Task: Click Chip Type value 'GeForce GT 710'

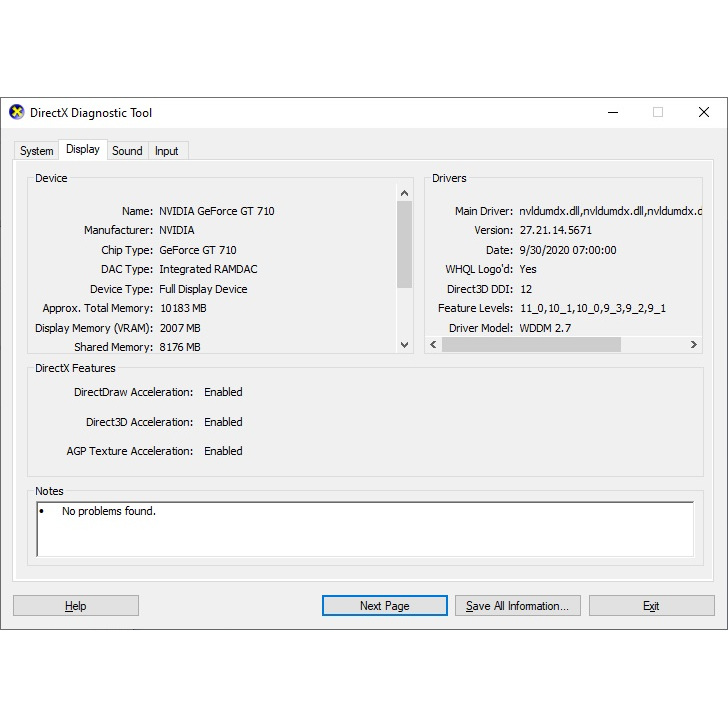Action: coord(198,250)
